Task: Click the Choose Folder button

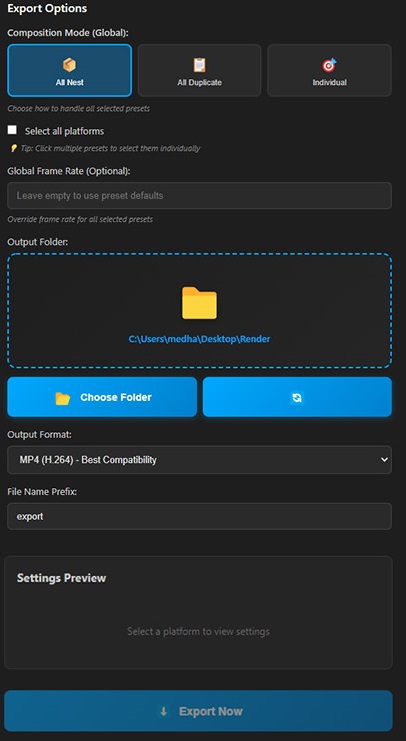Action: pos(102,397)
